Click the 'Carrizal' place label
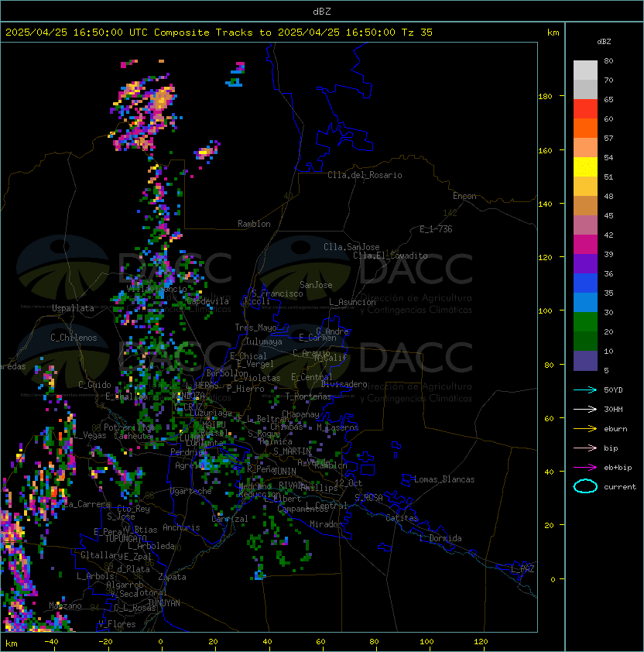The image size is (644, 652). click(230, 519)
